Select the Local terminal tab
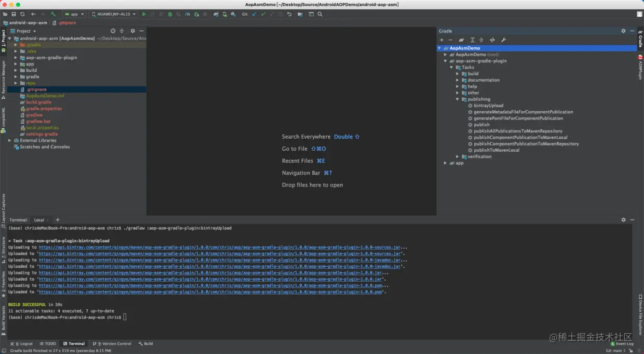 39,220
